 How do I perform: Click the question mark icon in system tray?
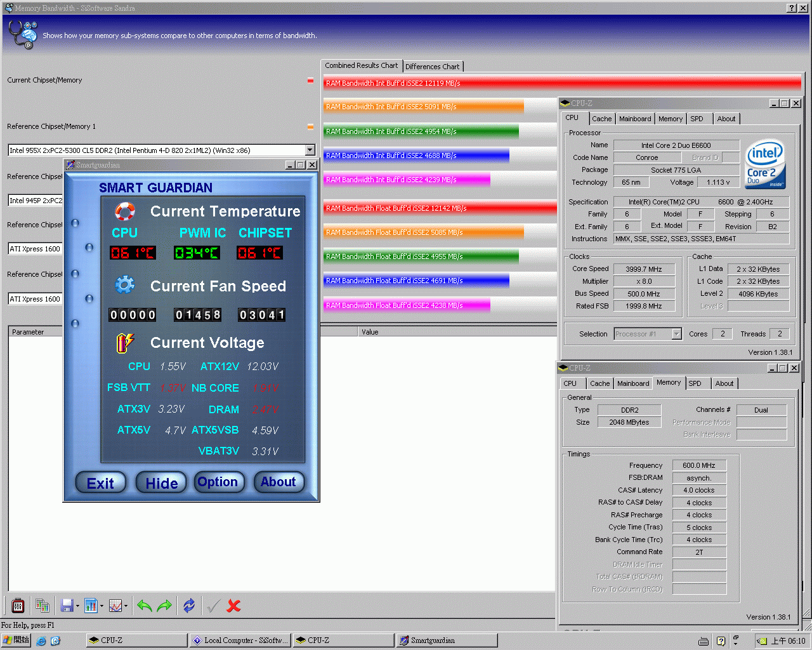721,640
